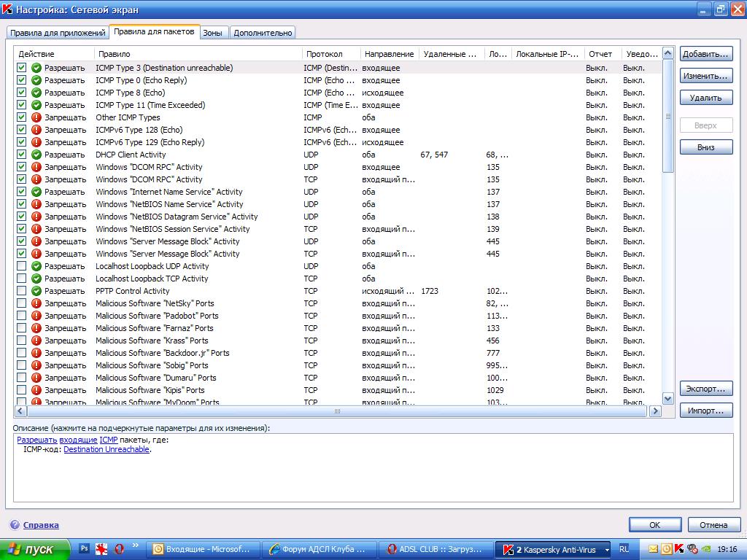Click the deny icon for Malicious Software "NetSky" Ports
The image size is (747, 560).
pyautogui.click(x=36, y=303)
